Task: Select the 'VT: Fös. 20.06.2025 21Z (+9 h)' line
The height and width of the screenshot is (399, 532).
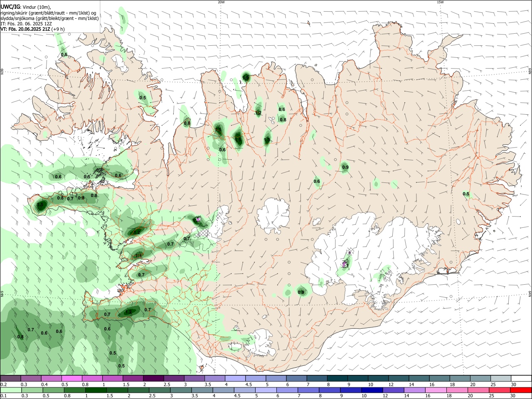Action: click(x=32, y=29)
